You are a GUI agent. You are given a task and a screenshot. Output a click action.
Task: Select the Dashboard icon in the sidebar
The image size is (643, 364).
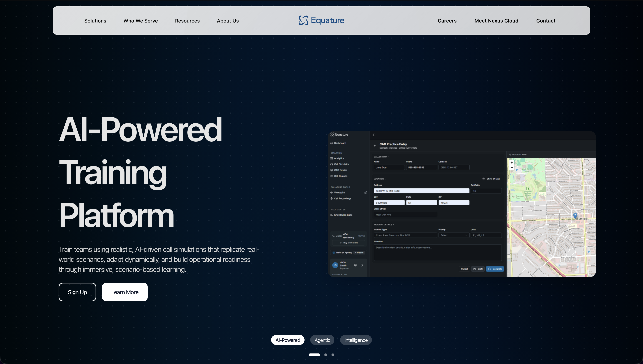click(332, 143)
